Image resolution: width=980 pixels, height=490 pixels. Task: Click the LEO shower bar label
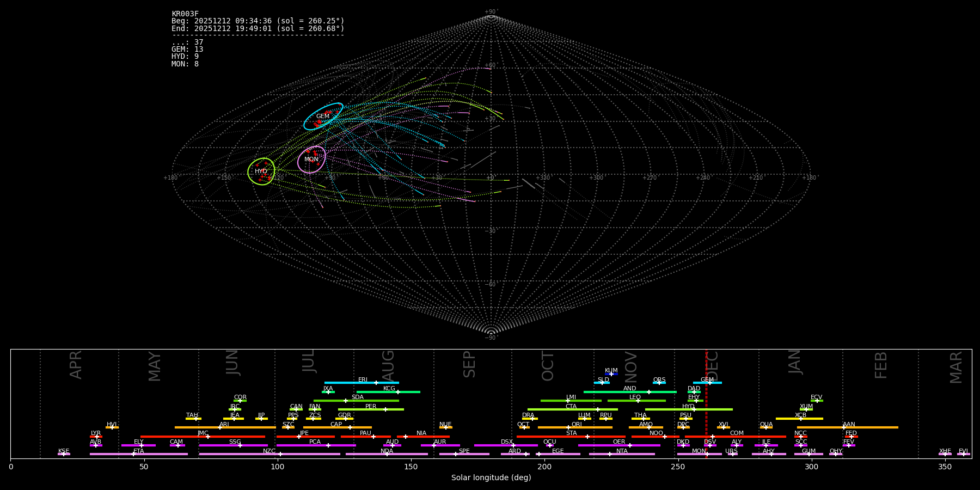pyautogui.click(x=635, y=397)
